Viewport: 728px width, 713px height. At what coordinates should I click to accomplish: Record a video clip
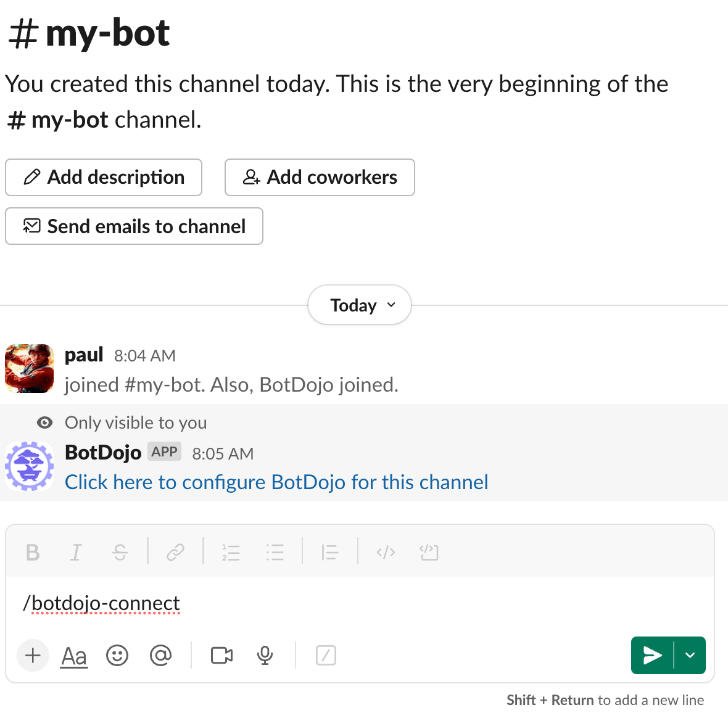point(222,656)
